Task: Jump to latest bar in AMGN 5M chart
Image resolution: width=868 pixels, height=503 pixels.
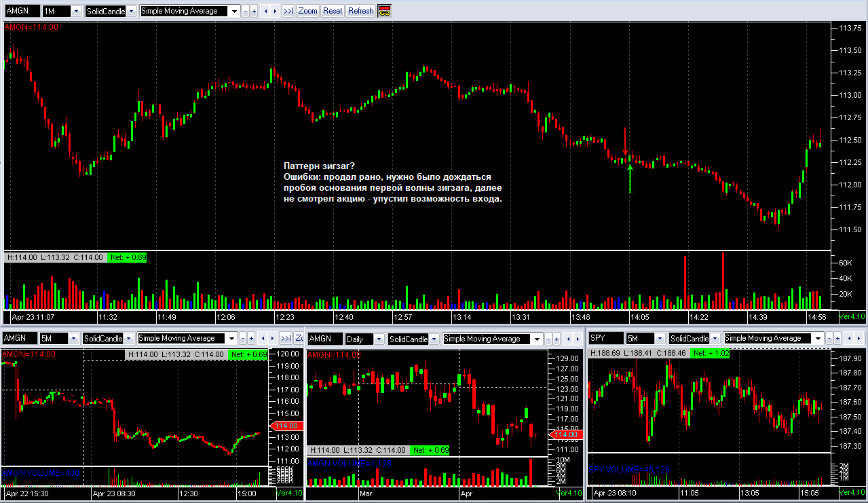Action: (286, 338)
